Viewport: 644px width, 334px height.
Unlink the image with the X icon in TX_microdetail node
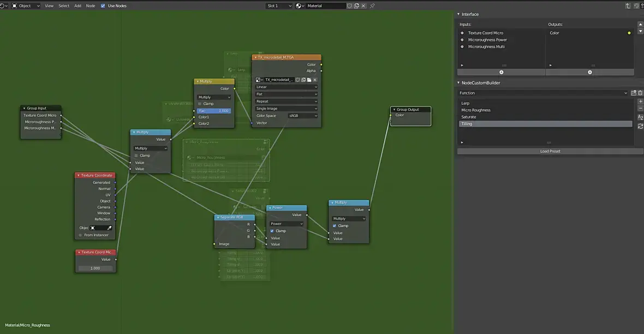(315, 80)
